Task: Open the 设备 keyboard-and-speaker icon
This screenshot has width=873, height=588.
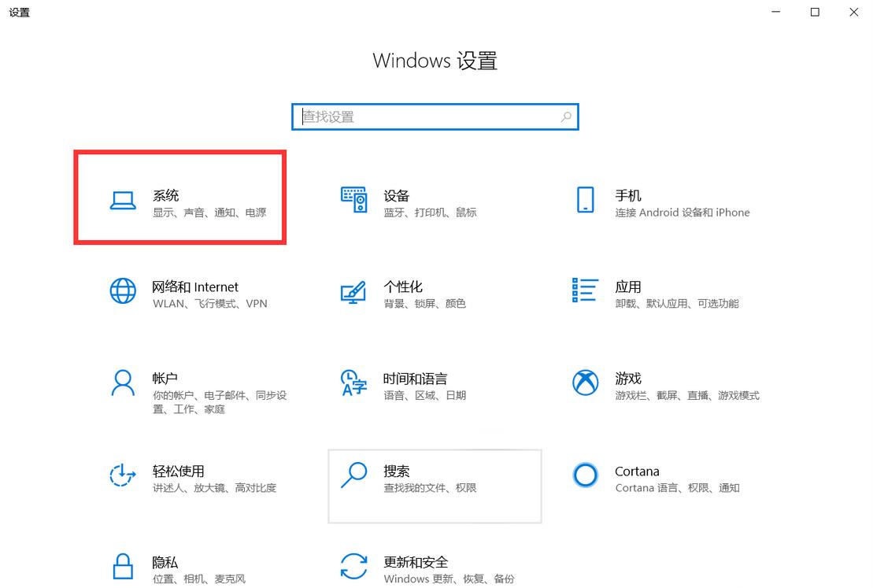Action: pyautogui.click(x=353, y=199)
